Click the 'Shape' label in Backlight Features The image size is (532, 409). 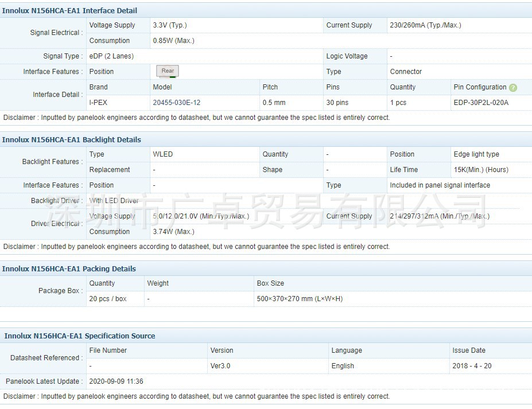273,170
